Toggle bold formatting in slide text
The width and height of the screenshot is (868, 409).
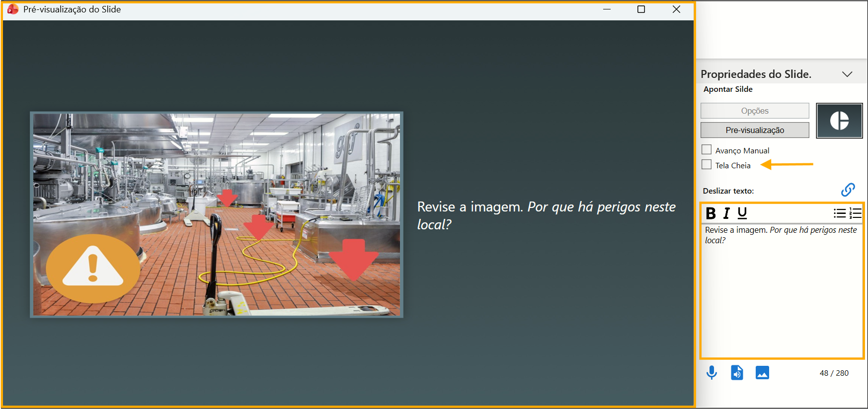pyautogui.click(x=710, y=213)
